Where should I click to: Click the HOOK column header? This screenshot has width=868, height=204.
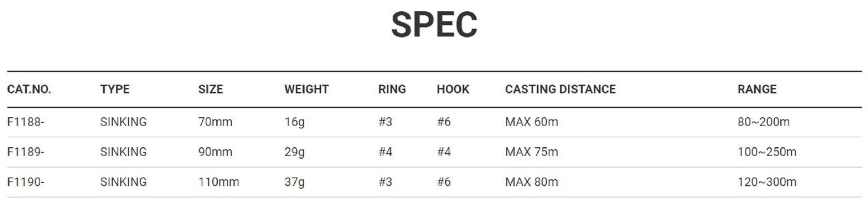coord(453,89)
